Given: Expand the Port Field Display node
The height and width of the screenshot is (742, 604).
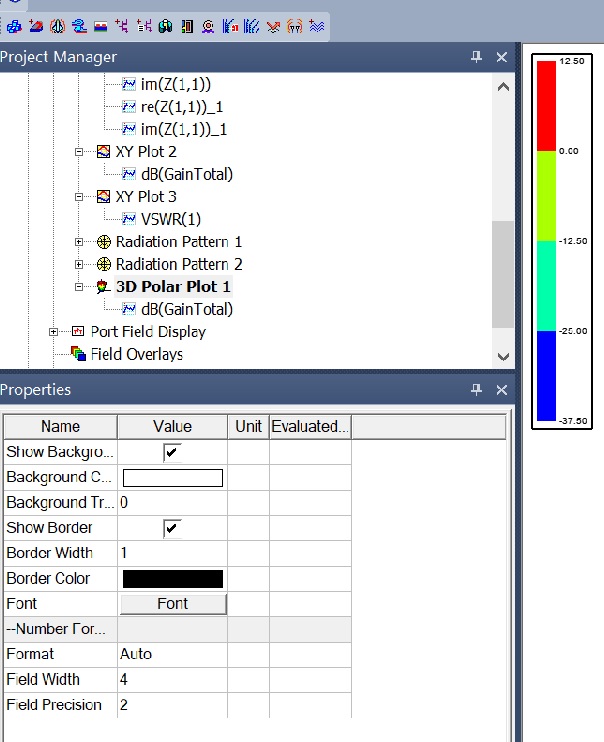Looking at the screenshot, I should click(x=53, y=332).
